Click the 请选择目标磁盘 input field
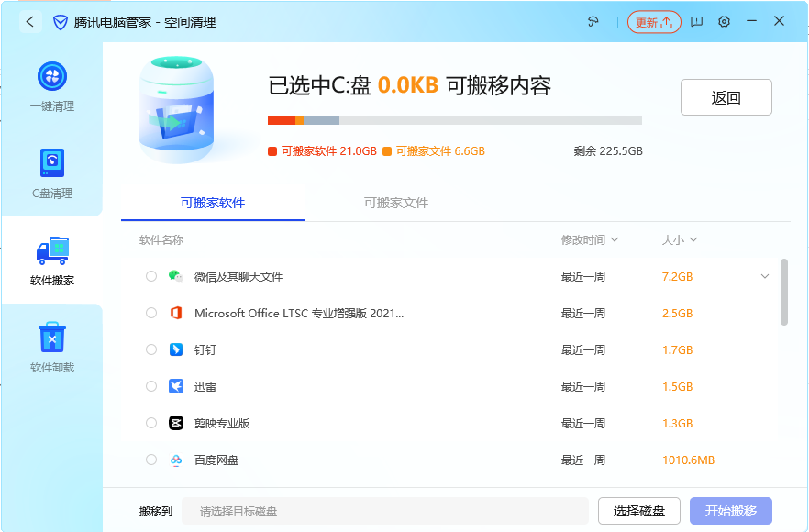The width and height of the screenshot is (809, 532). click(x=384, y=511)
